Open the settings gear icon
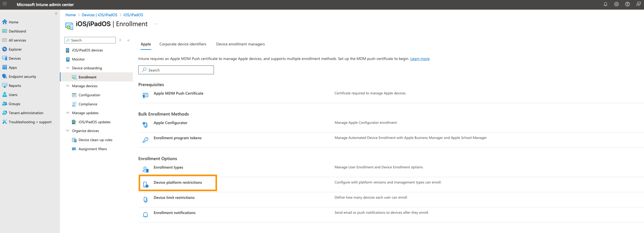 coord(616,4)
